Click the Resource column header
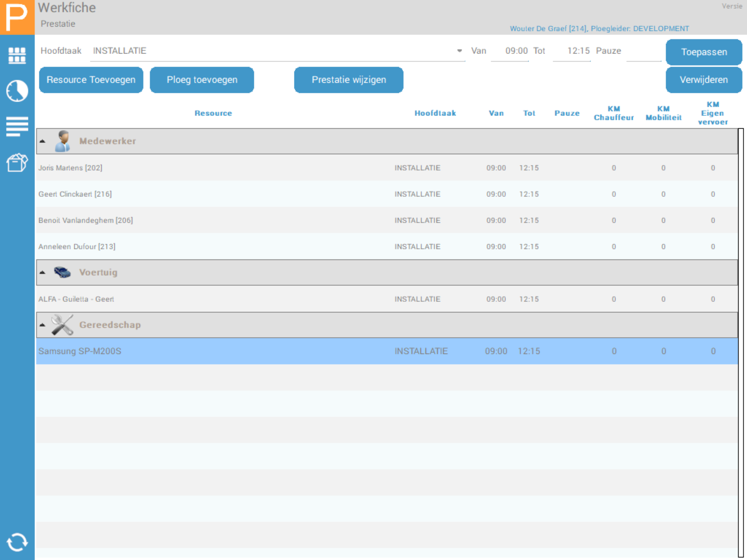The height and width of the screenshot is (560, 747). [214, 113]
